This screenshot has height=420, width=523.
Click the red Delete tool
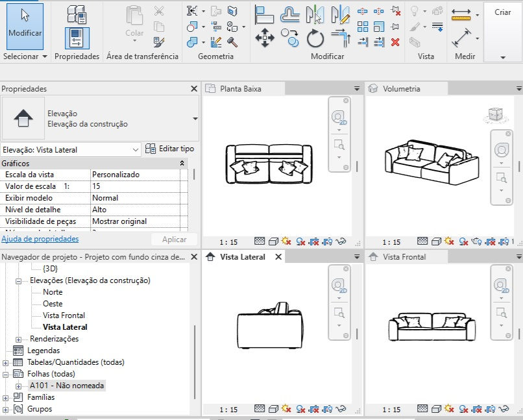click(396, 42)
